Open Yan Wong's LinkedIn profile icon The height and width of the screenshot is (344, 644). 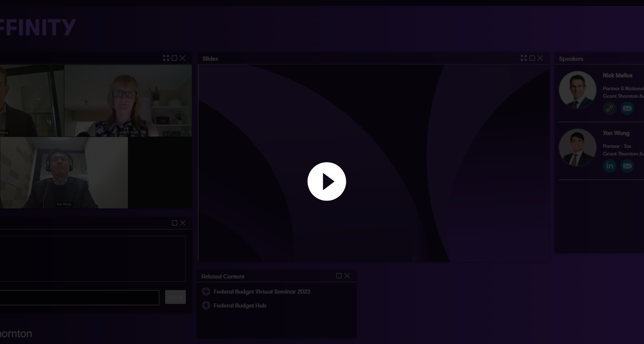(609, 166)
